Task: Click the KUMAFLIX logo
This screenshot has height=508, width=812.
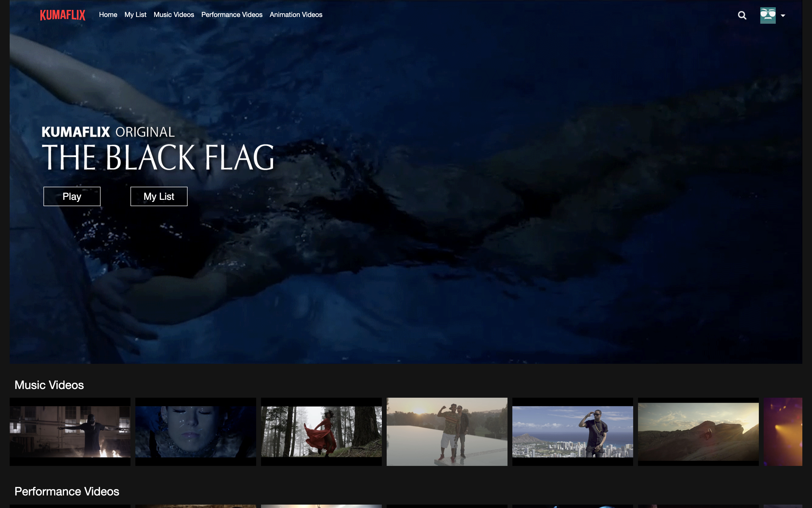Action: pos(62,15)
